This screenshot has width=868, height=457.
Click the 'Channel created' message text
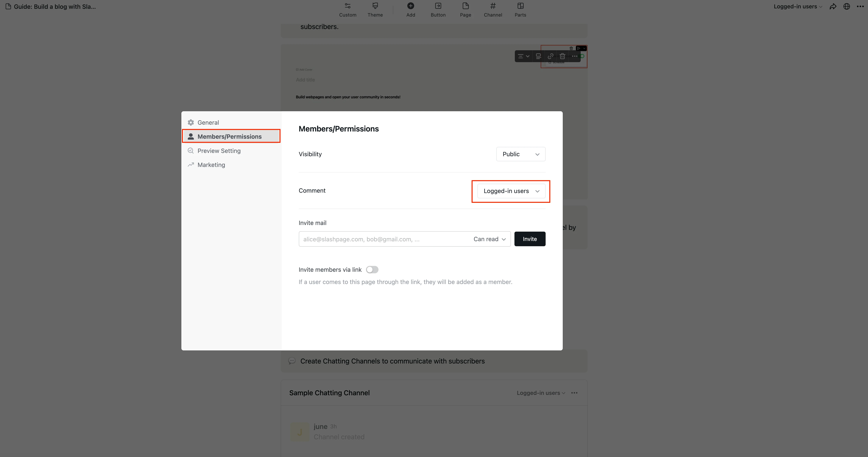[339, 437]
